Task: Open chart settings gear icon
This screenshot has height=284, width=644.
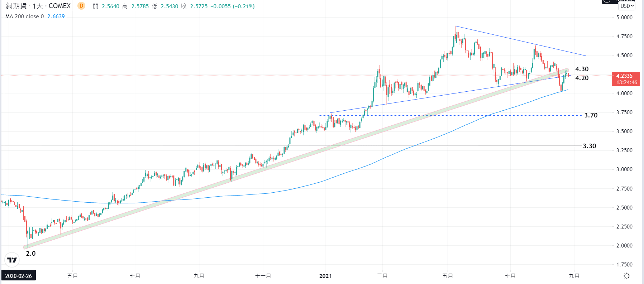Action: pyautogui.click(x=627, y=276)
